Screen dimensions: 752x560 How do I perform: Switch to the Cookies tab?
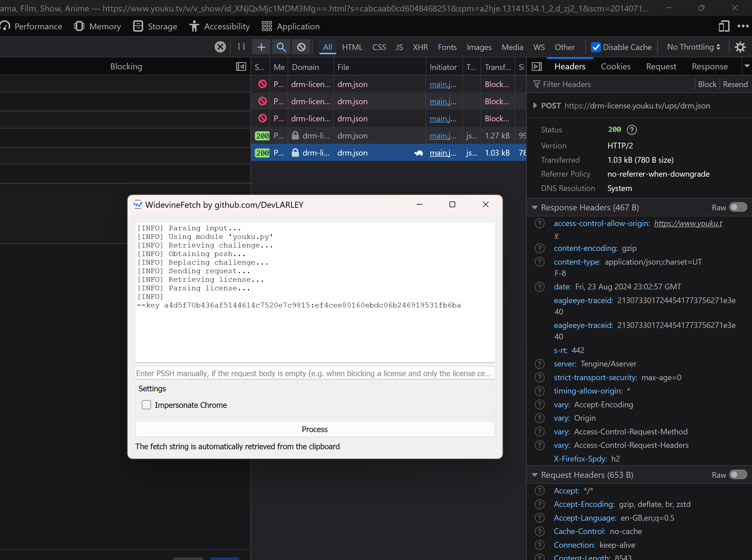pyautogui.click(x=615, y=67)
